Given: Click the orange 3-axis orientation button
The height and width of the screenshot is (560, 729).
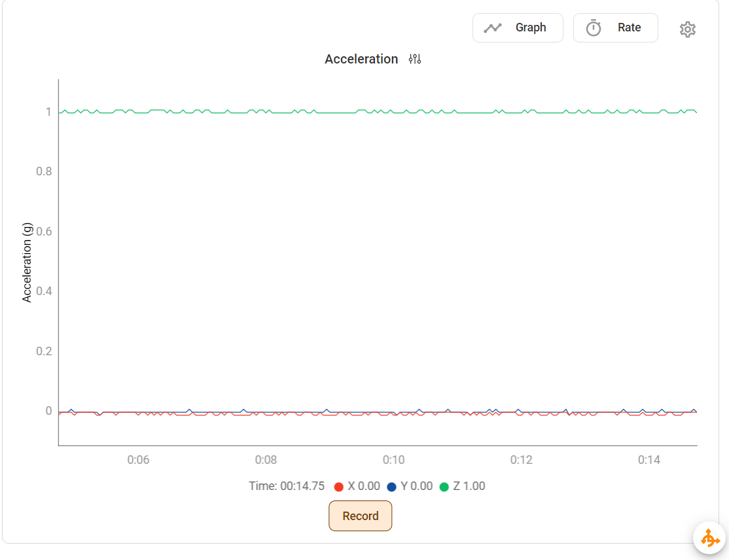Looking at the screenshot, I should pos(709,538).
